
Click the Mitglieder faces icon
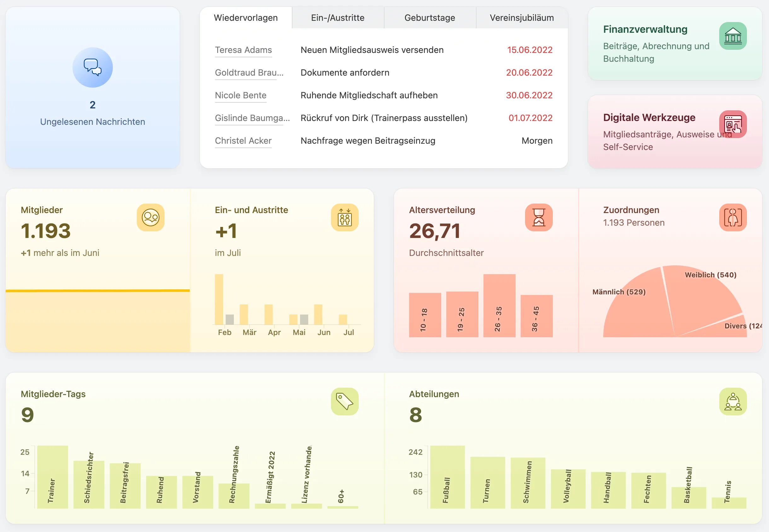coord(150,217)
